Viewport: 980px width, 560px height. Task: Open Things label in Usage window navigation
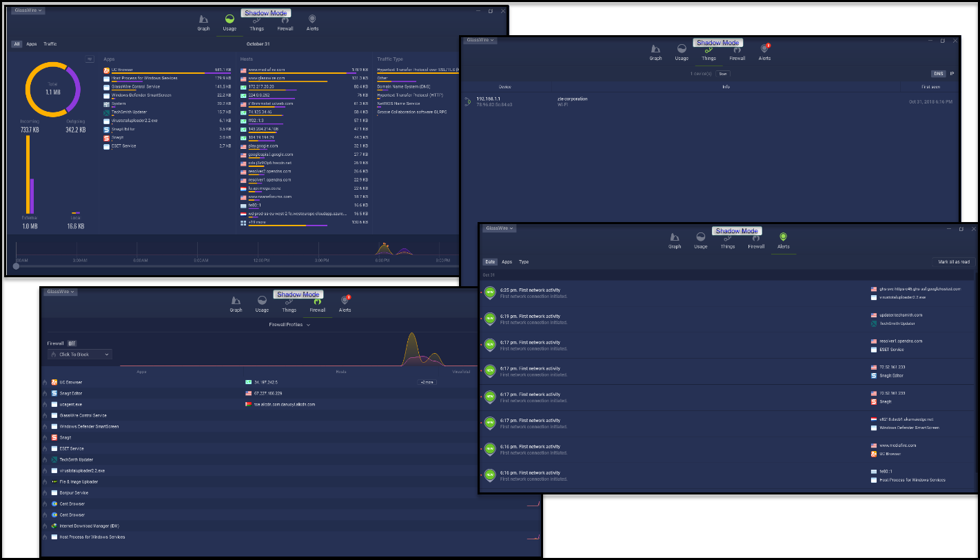click(x=257, y=29)
